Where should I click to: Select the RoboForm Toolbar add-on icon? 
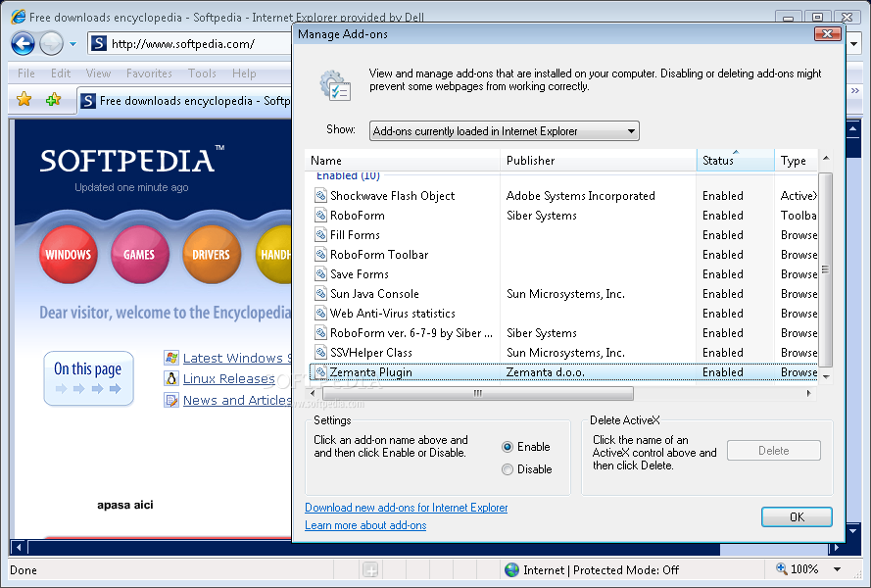click(x=320, y=254)
